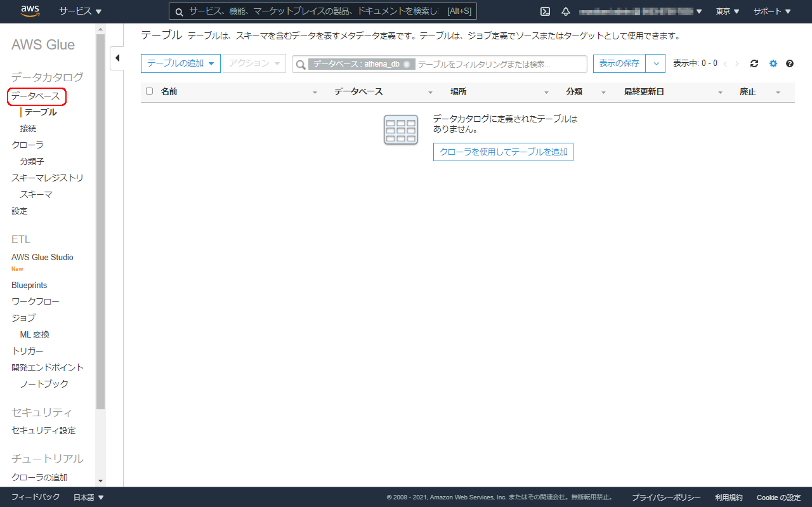Click the 表示の保存 button
Image resolution: width=812 pixels, height=507 pixels.
619,63
